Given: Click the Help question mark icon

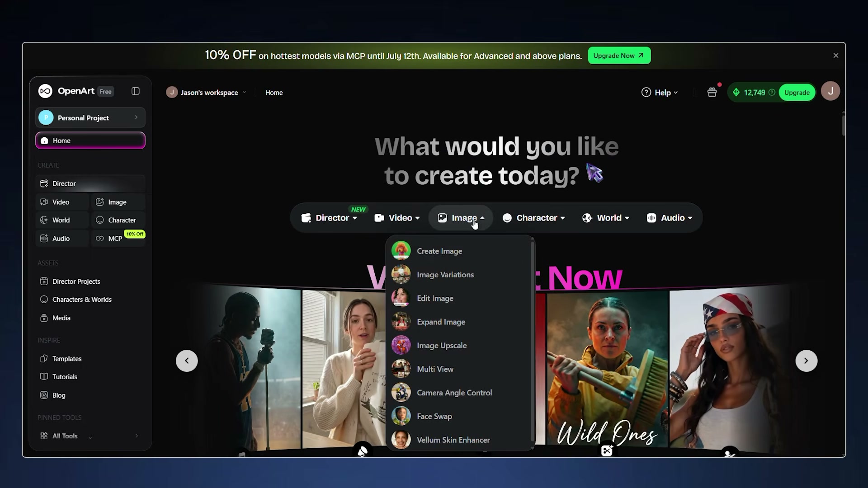Looking at the screenshot, I should point(646,93).
